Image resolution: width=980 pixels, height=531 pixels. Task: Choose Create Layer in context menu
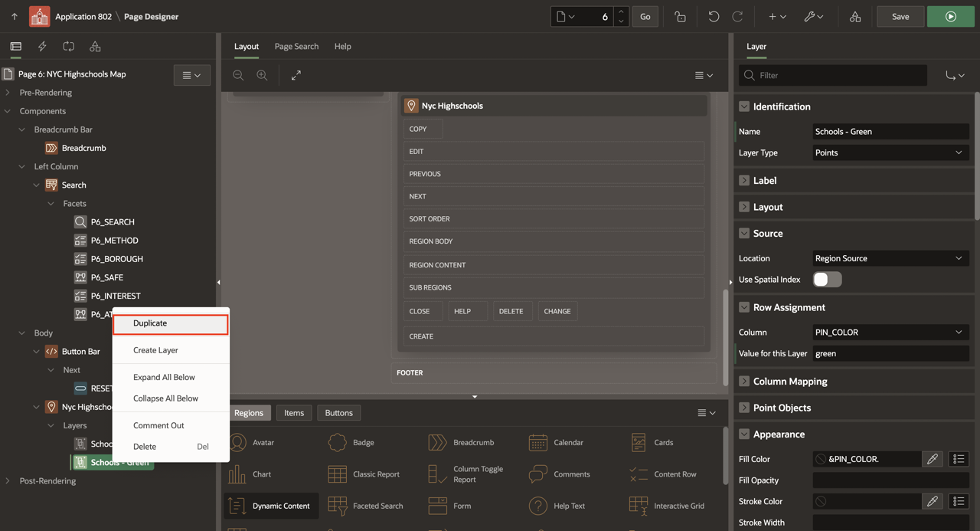coord(155,350)
